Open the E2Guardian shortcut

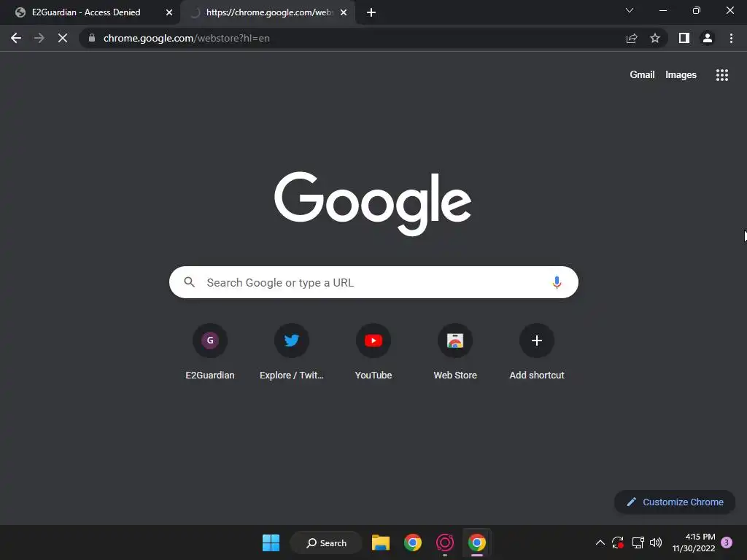[210, 351]
